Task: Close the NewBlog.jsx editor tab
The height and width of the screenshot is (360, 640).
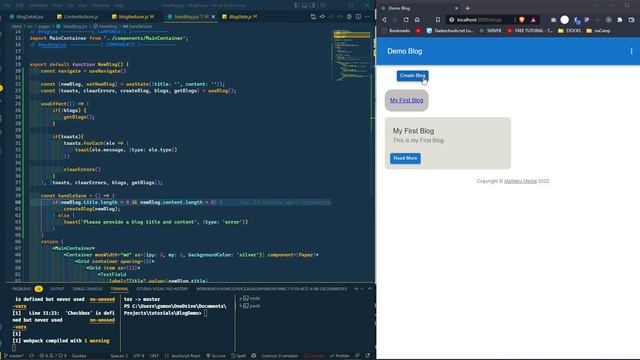Action: [213, 17]
